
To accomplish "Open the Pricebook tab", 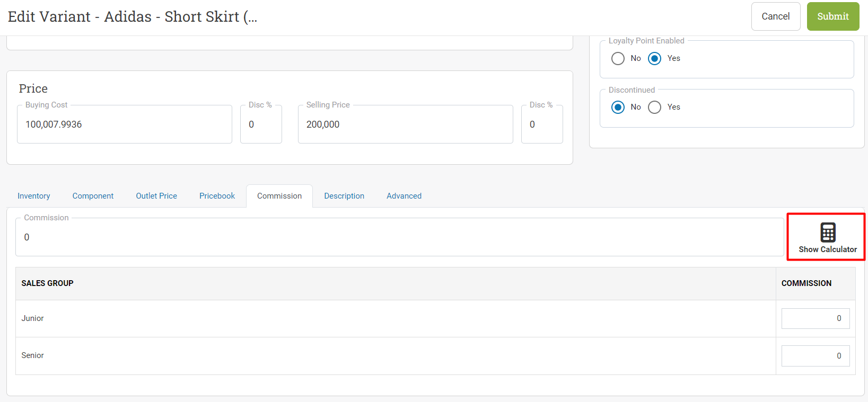I will [217, 196].
